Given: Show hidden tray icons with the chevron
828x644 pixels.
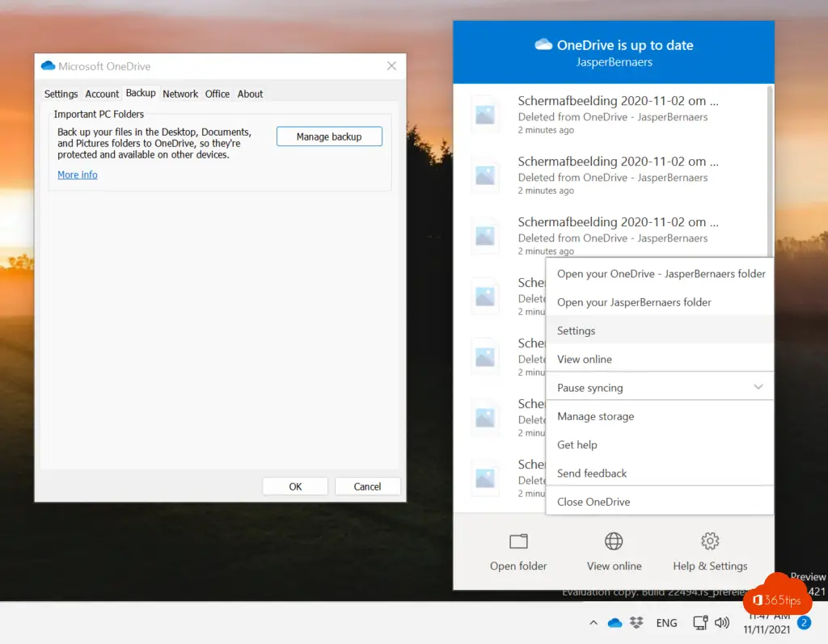Looking at the screenshot, I should [x=594, y=623].
